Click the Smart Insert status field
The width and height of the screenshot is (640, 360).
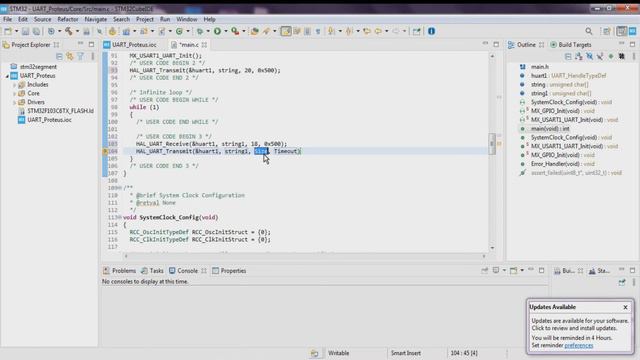point(406,353)
